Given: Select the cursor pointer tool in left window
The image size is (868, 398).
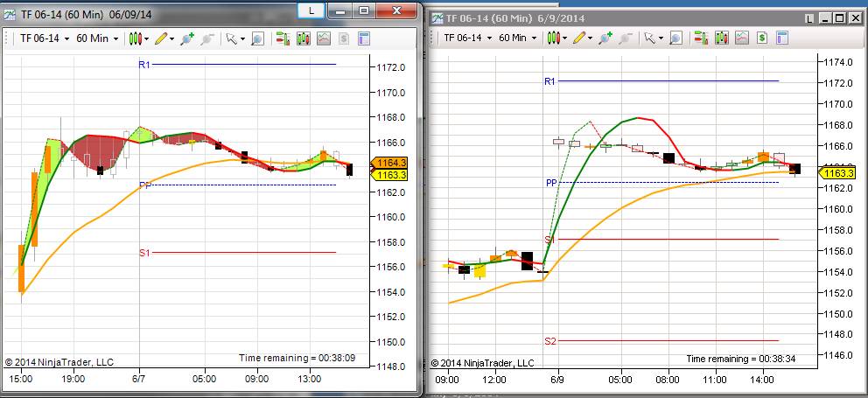Looking at the screenshot, I should (231, 38).
